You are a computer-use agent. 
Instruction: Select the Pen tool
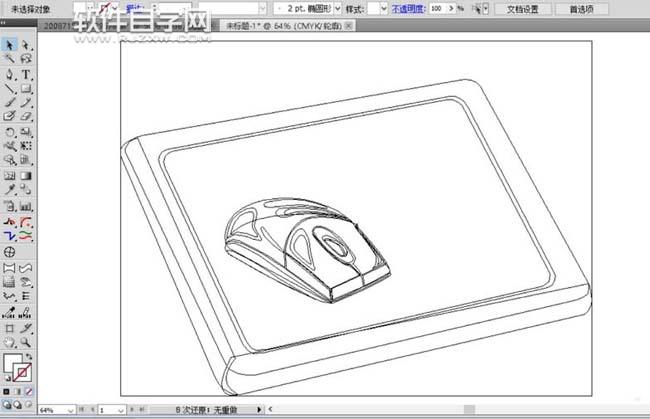click(x=9, y=74)
